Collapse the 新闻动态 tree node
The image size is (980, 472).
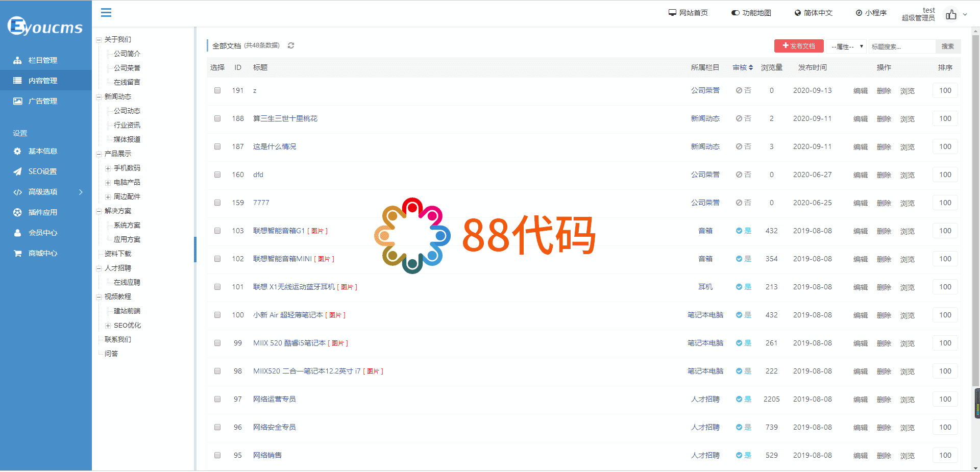(99, 97)
